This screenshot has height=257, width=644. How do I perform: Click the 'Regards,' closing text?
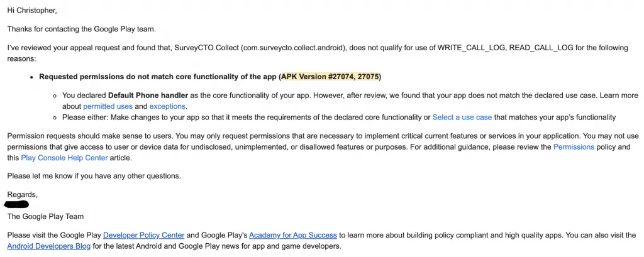pyautogui.click(x=22, y=194)
